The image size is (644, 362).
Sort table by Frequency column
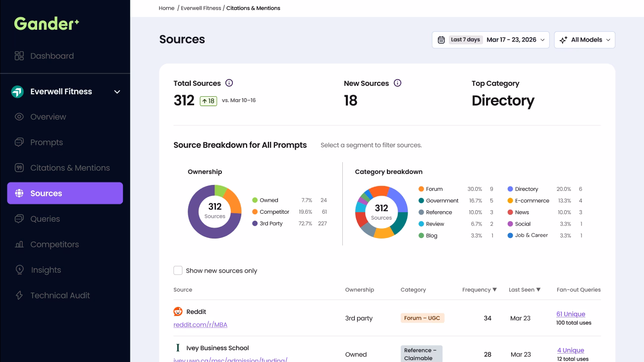coord(480,290)
